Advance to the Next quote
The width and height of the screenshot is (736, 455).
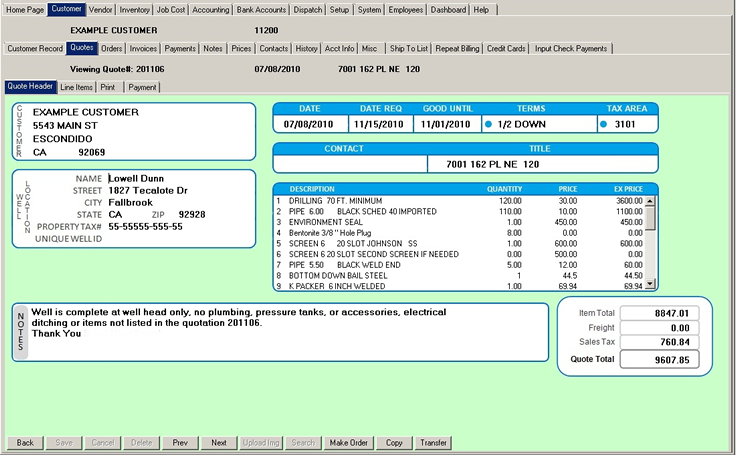[x=219, y=443]
